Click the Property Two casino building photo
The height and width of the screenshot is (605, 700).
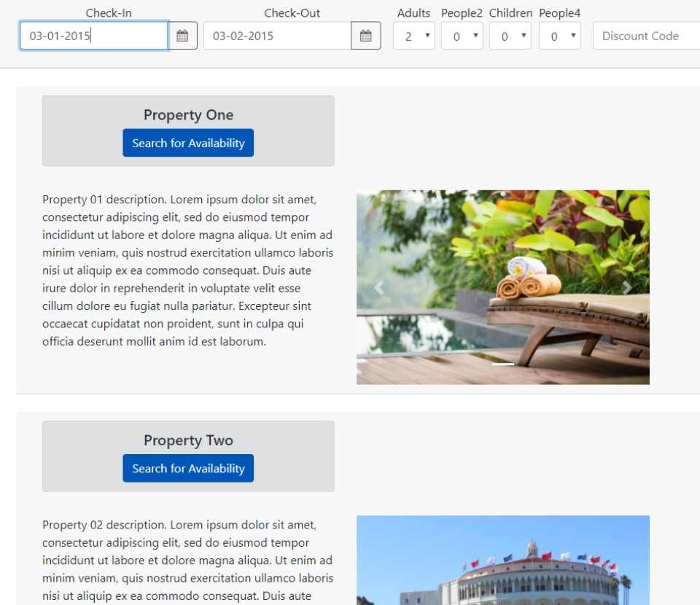[x=503, y=569]
